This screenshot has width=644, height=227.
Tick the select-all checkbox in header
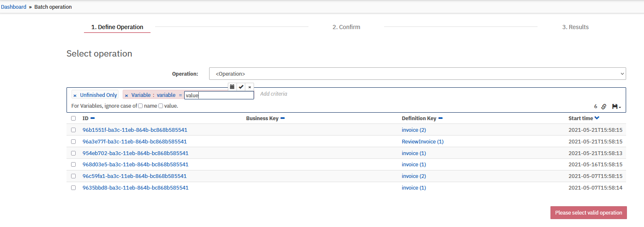click(x=74, y=118)
